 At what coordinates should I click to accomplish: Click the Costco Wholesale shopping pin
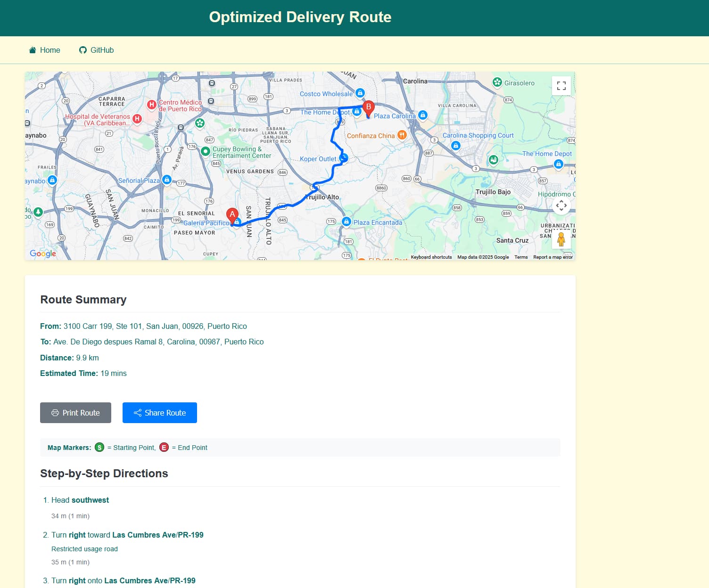pos(360,93)
